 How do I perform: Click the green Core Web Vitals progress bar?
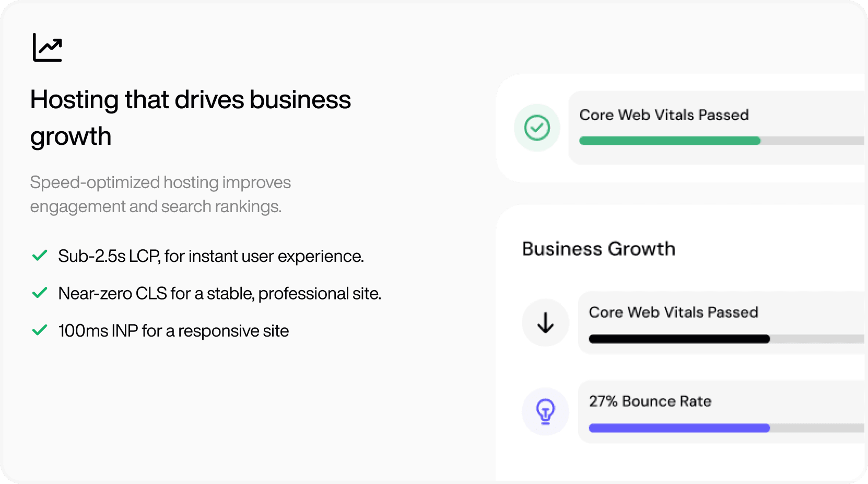click(670, 141)
